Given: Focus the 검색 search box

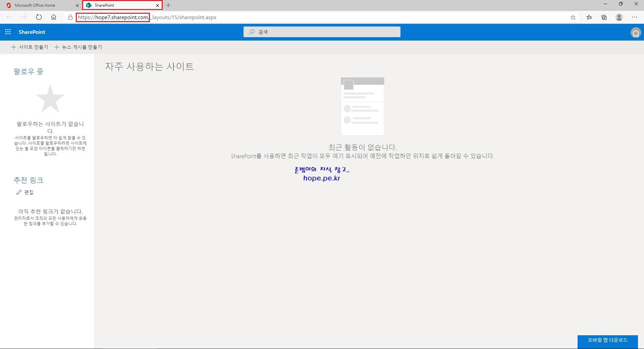Looking at the screenshot, I should point(322,32).
